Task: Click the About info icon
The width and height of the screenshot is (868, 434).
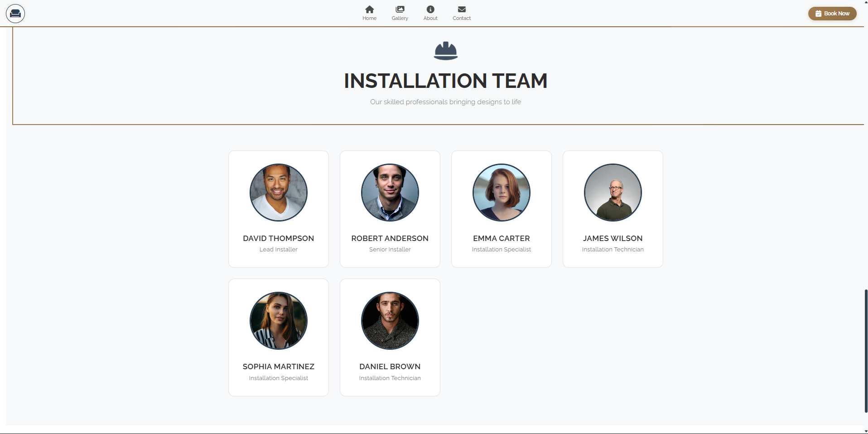Action: [430, 10]
